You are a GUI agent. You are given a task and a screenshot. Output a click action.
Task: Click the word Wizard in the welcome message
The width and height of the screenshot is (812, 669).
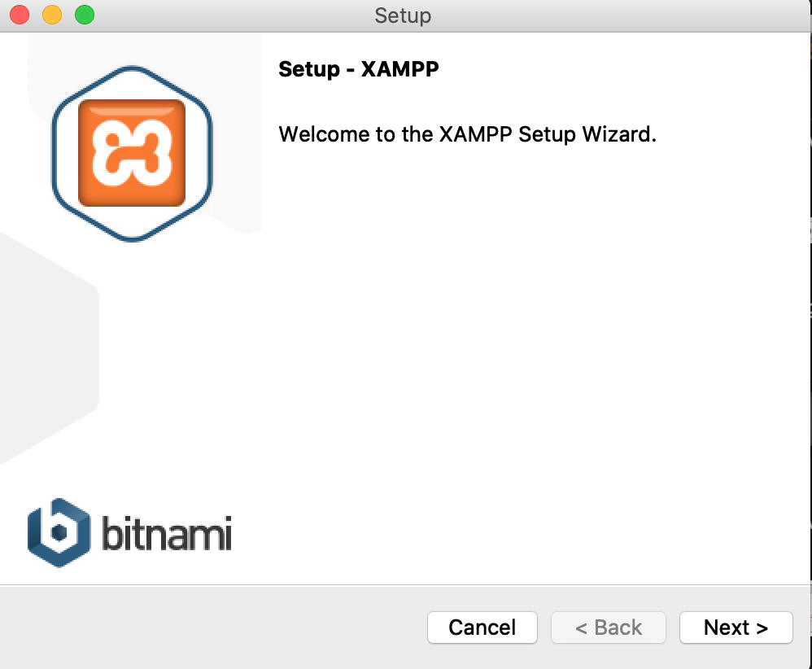[x=619, y=134]
